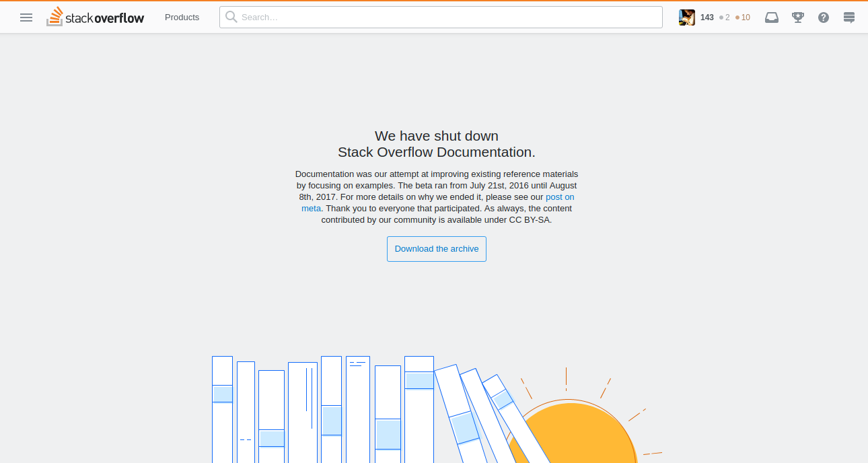Open achievements trophy icon
This screenshot has height=463, width=868.
click(x=798, y=17)
